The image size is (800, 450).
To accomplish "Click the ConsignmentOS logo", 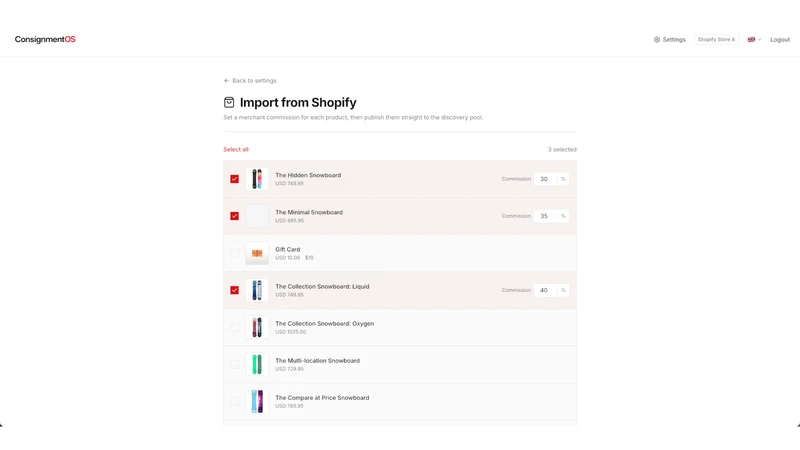I will tap(45, 39).
